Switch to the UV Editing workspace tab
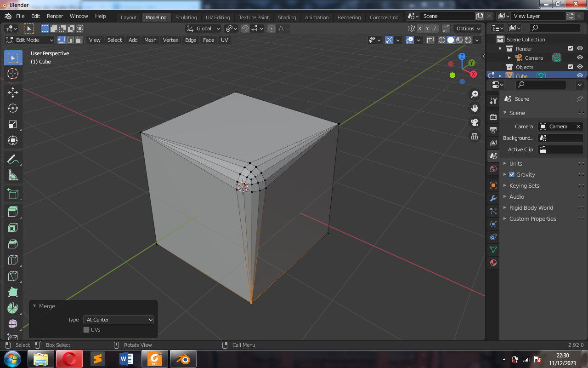Screen dimensions: 588x368 pos(218,17)
